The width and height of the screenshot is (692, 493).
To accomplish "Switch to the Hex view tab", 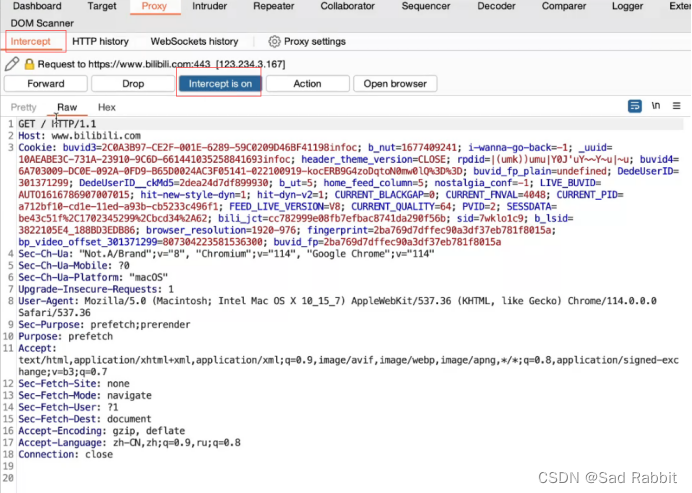I will (107, 107).
